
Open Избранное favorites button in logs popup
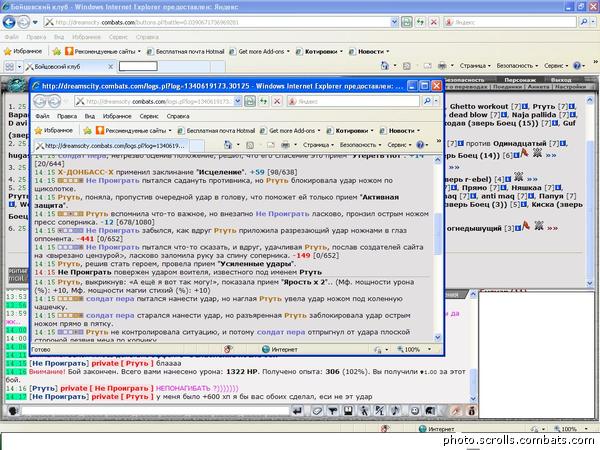point(54,130)
